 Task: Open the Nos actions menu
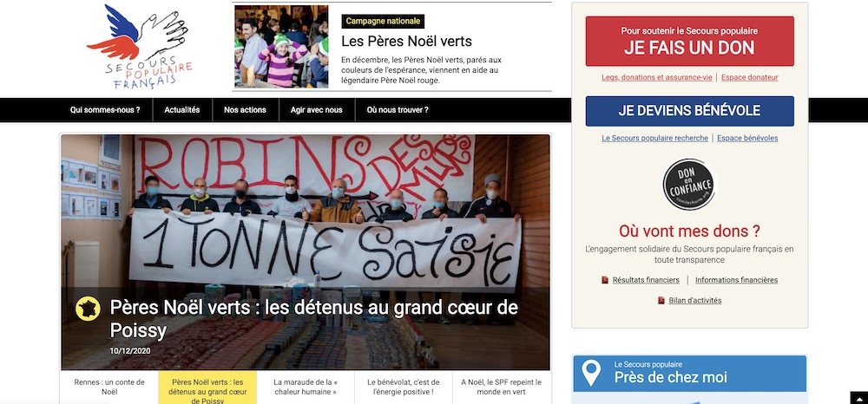tap(246, 110)
